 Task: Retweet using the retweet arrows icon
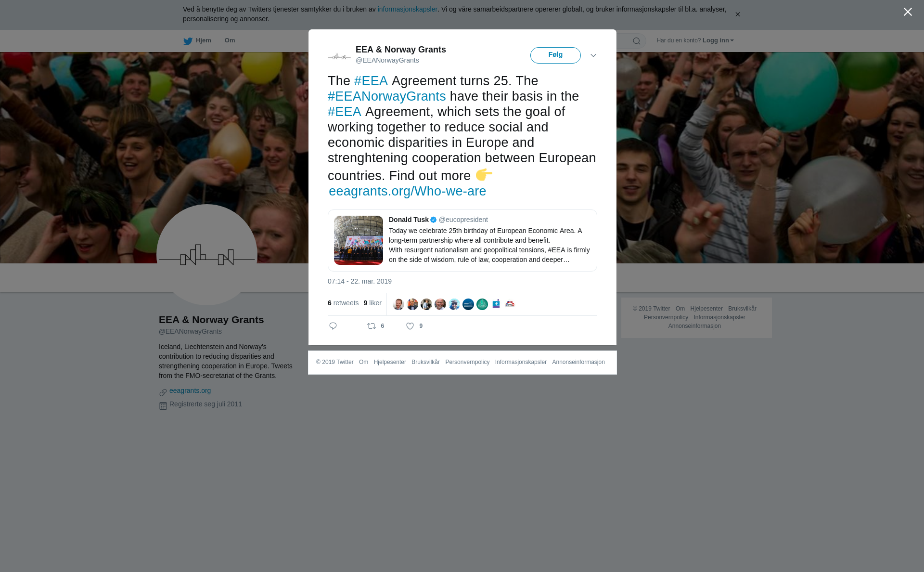(x=372, y=326)
